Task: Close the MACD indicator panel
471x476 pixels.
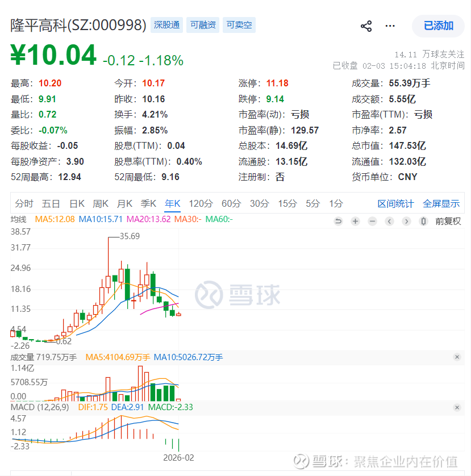Action: pos(457,407)
